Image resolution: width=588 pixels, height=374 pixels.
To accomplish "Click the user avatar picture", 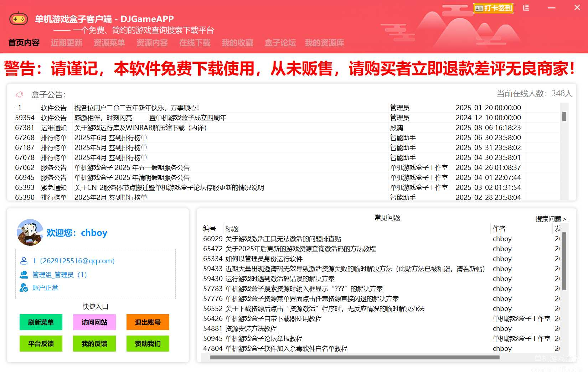I will pos(30,232).
